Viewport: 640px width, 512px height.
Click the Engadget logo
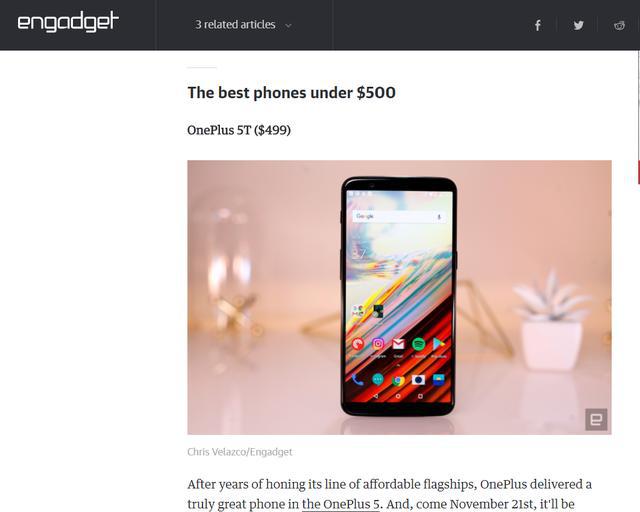[x=68, y=22]
